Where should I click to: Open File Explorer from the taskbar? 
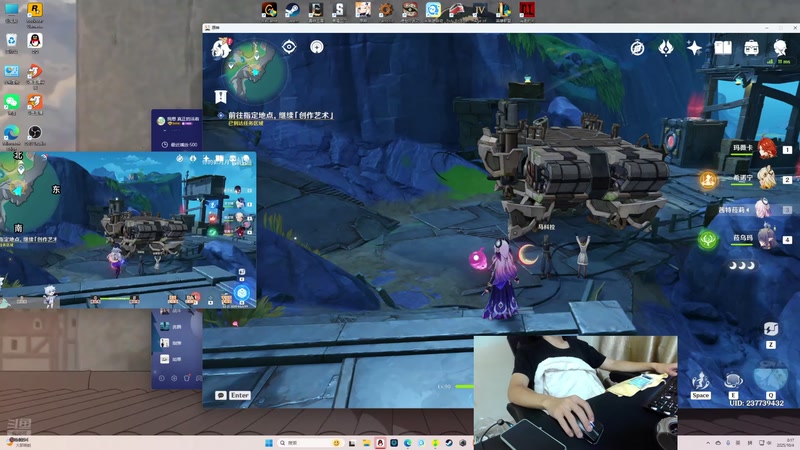(366, 443)
